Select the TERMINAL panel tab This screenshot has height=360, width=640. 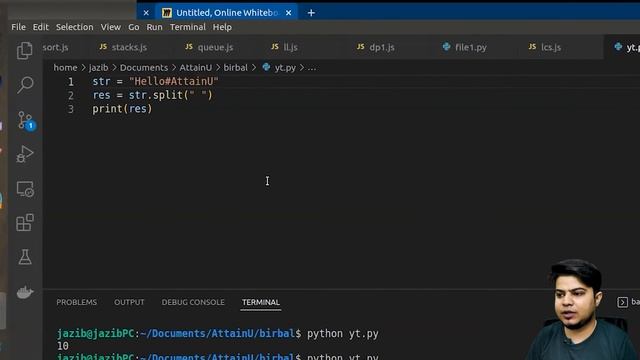click(261, 302)
